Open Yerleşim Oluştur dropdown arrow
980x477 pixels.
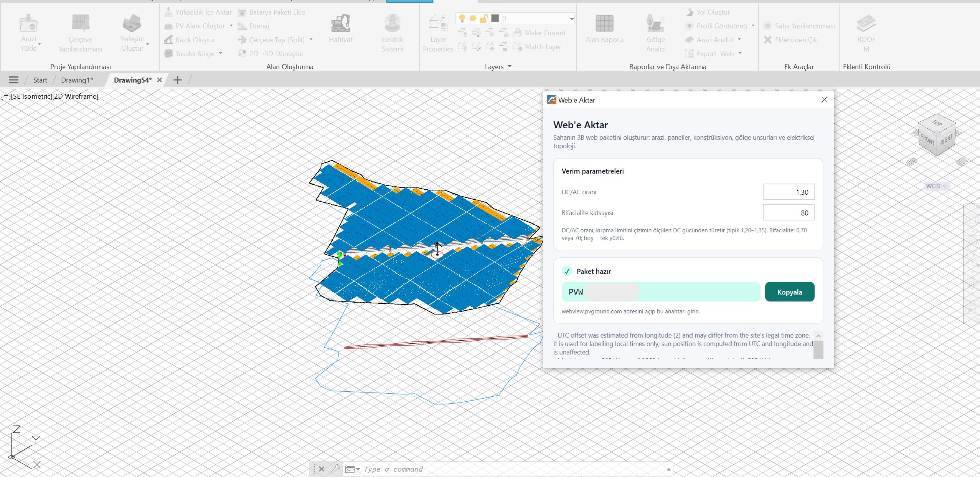click(147, 44)
